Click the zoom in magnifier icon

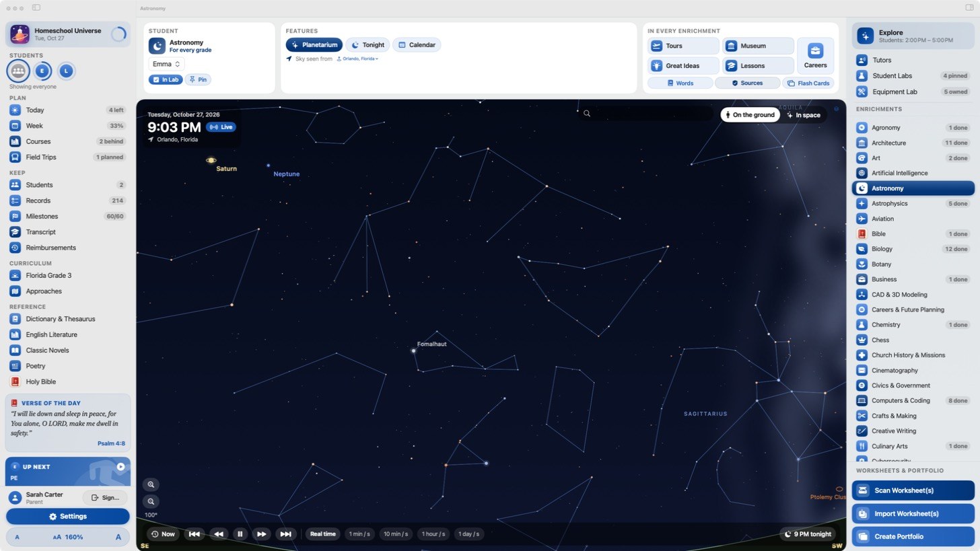151,484
